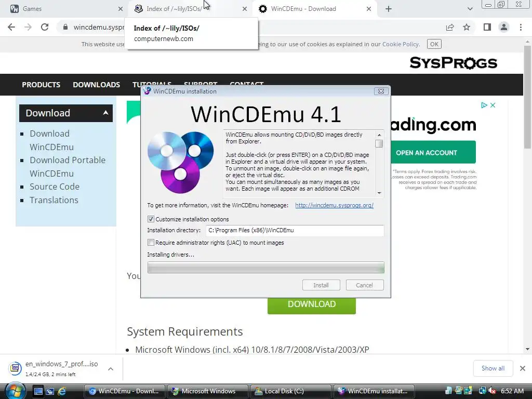Click the WinCDEmu discs logo image
The height and width of the screenshot is (399, 532).
pyautogui.click(x=180, y=162)
